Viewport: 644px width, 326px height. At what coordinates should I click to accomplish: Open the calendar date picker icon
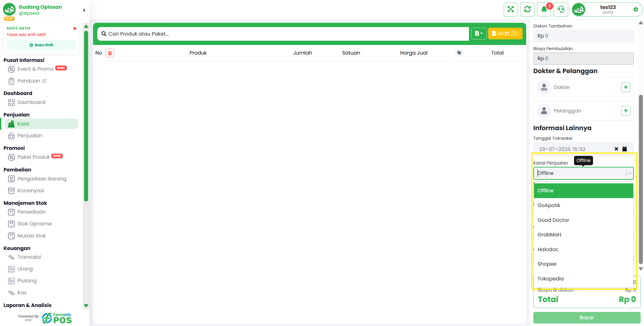(625, 149)
